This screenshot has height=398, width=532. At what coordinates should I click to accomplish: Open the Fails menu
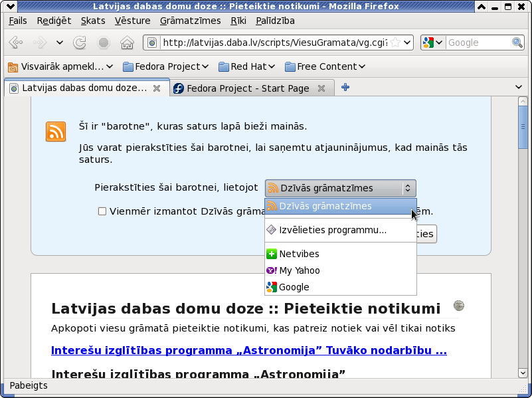pyautogui.click(x=18, y=21)
